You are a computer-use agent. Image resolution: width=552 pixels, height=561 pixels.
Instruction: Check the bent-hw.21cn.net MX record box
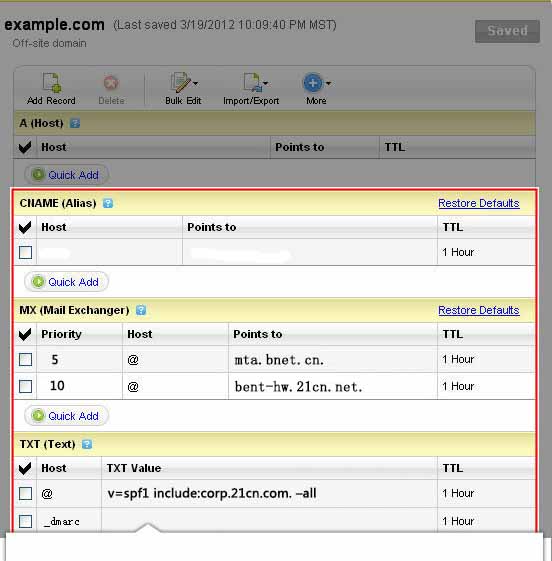click(x=25, y=386)
